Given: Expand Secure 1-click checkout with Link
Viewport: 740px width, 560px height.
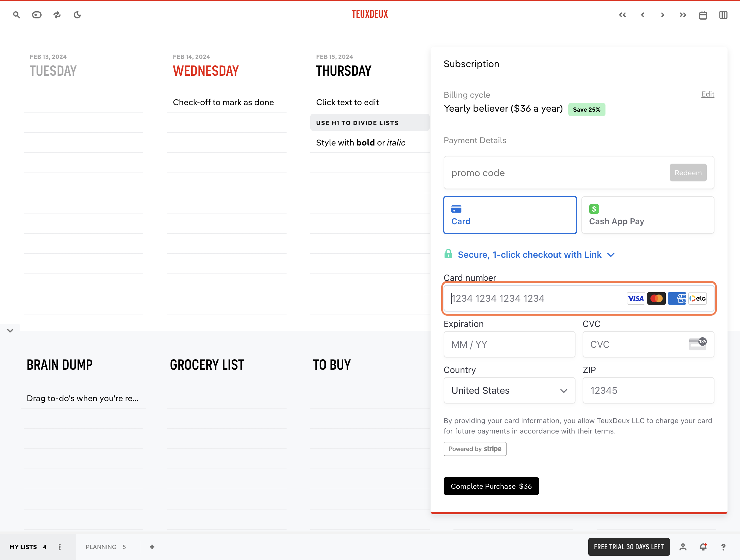Looking at the screenshot, I should pyautogui.click(x=529, y=254).
